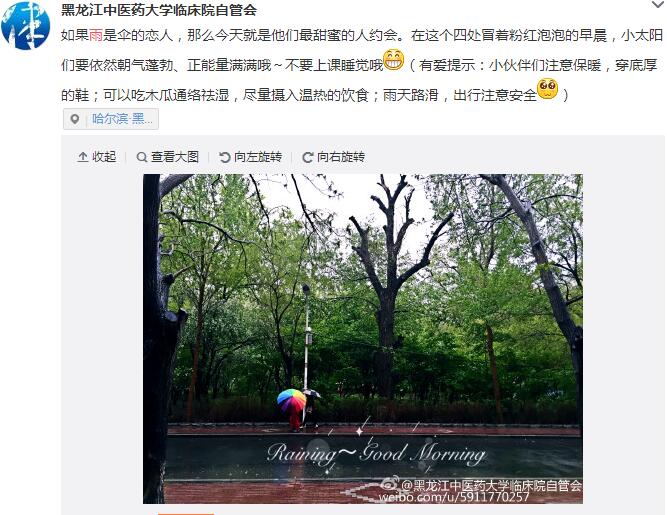This screenshot has width=667, height=515.
Task: Open profile 黑龙江中医药大学临床院自管会
Action: pos(159,10)
